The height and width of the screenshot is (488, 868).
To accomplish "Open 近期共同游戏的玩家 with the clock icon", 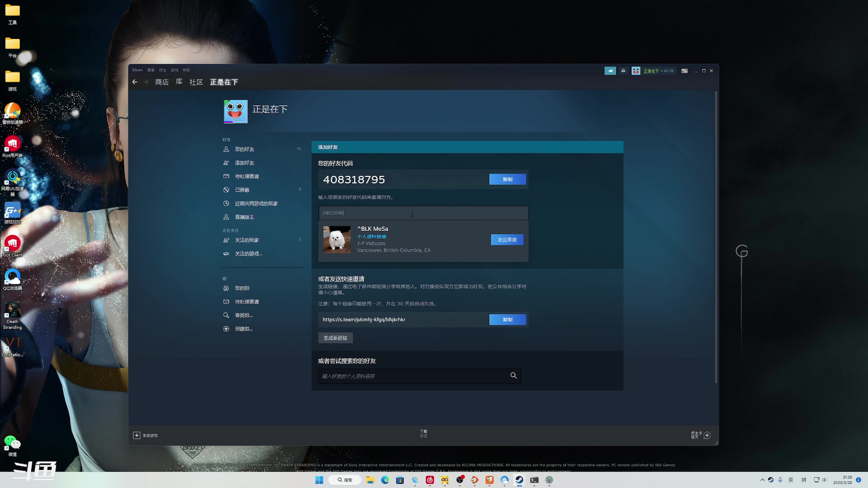I will [x=255, y=203].
